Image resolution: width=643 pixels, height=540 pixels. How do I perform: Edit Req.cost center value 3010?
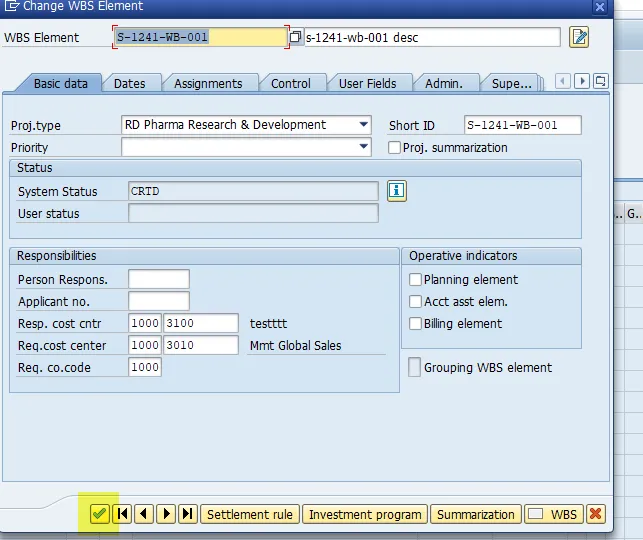201,345
